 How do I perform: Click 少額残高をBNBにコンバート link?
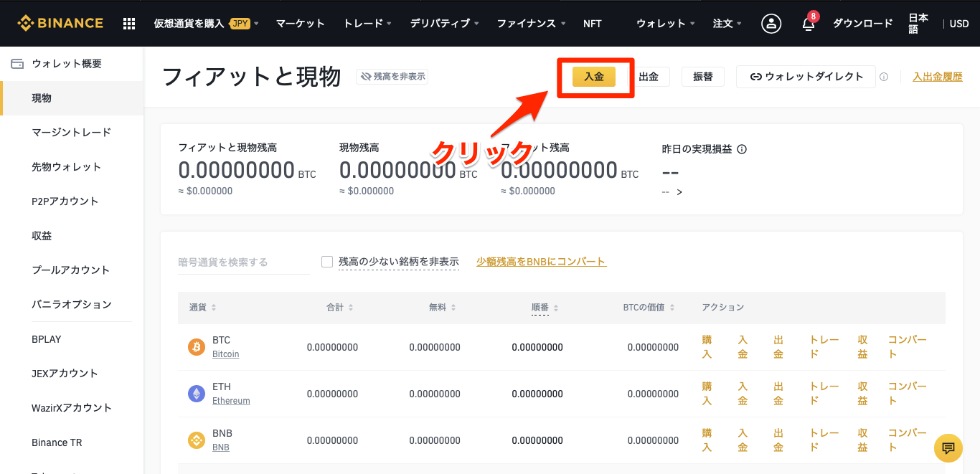pyautogui.click(x=542, y=262)
